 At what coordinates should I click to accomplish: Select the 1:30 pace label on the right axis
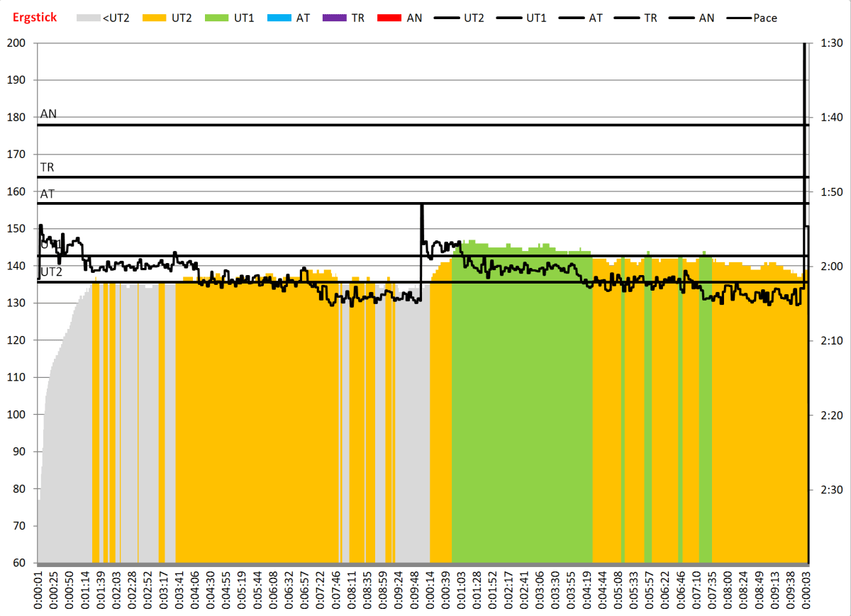[830, 43]
